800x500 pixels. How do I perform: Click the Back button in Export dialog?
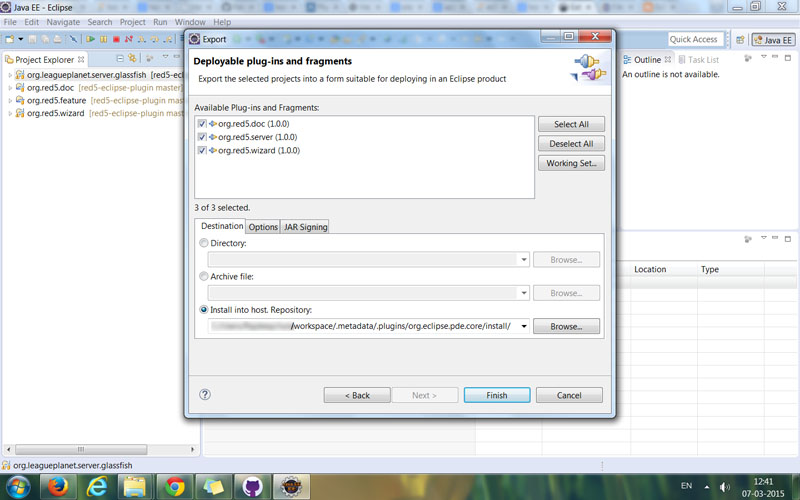tap(357, 395)
